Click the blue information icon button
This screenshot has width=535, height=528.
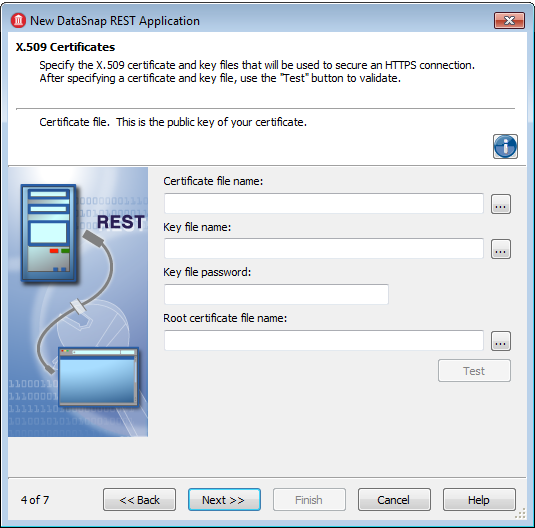tap(505, 146)
